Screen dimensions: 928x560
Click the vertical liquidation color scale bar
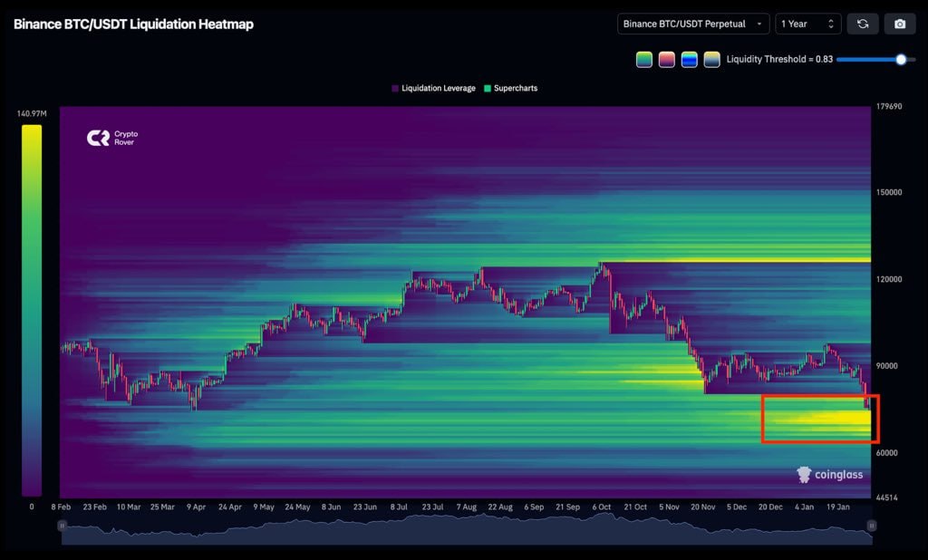click(32, 308)
